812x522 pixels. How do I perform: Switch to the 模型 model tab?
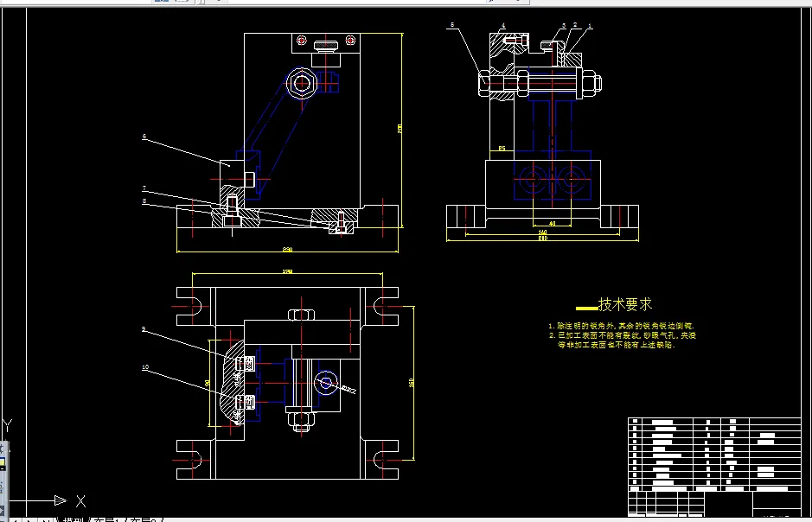(74, 519)
